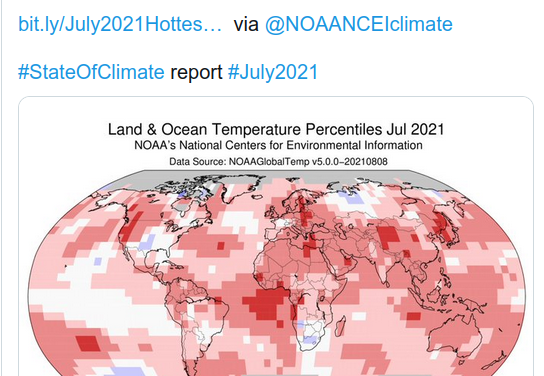Open the bit.ly/July2021Hottes… link
The image size is (544, 376).
coord(120,24)
